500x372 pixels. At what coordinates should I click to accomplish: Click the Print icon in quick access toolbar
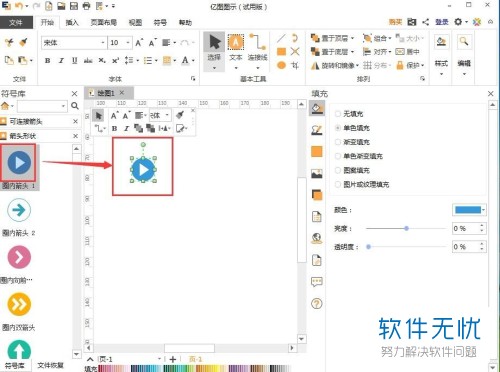click(x=86, y=6)
